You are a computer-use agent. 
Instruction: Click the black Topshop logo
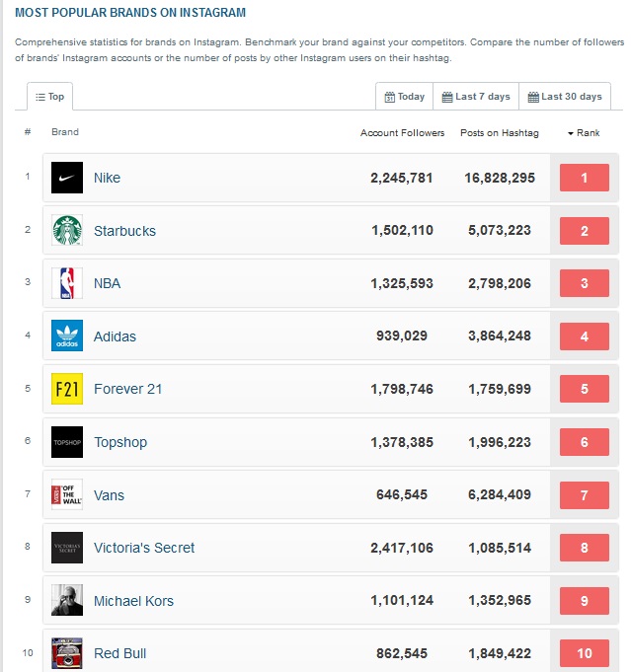(x=67, y=442)
